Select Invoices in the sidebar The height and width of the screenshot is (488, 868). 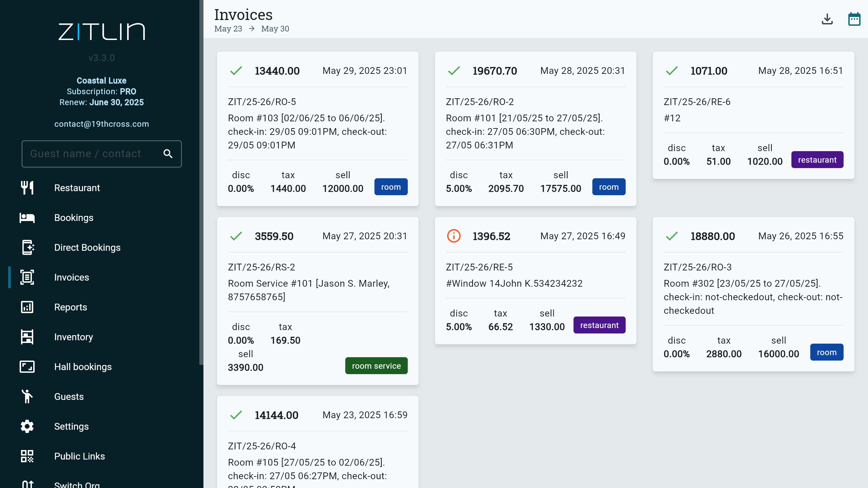point(71,277)
